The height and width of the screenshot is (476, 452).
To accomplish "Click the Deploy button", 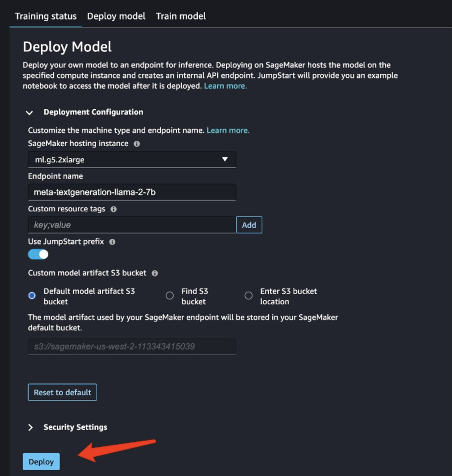I will (41, 461).
